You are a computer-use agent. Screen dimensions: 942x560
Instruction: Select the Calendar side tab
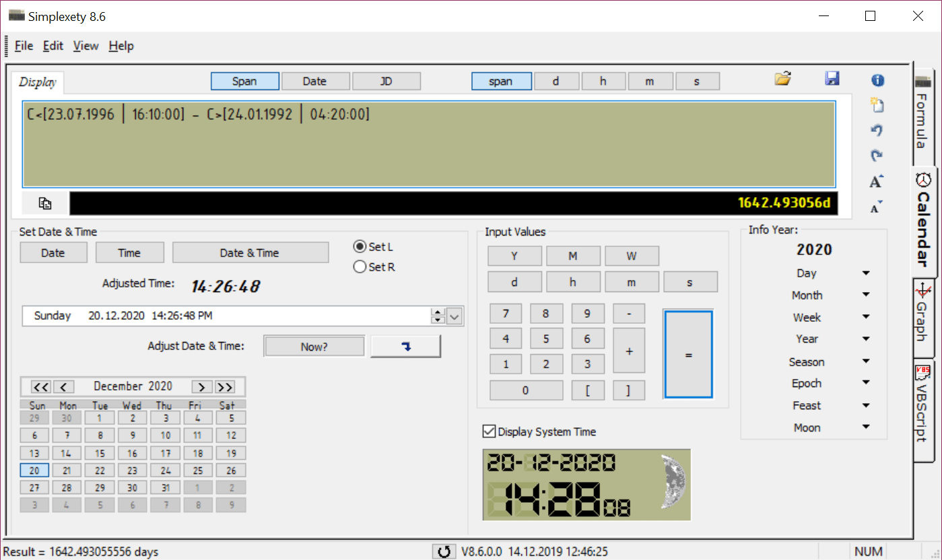[924, 222]
